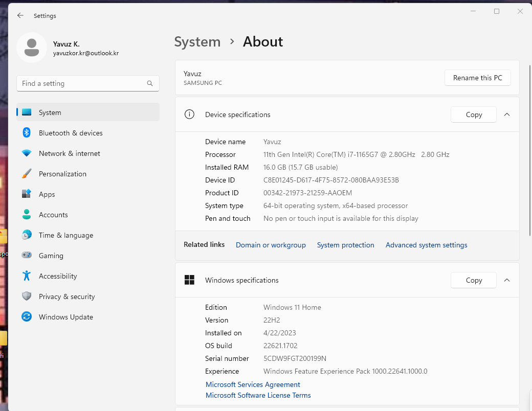Collapse the Device specifications section chevron
This screenshot has height=411, width=532.
(x=507, y=115)
